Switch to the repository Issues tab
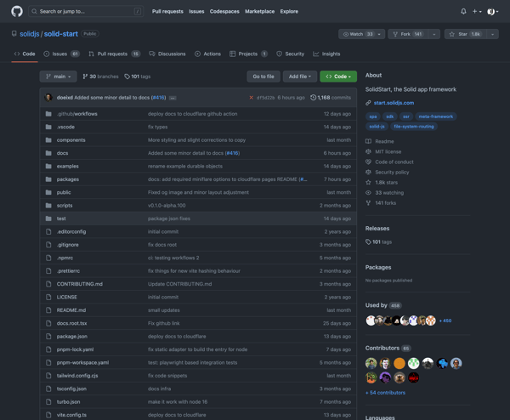 pyautogui.click(x=61, y=54)
